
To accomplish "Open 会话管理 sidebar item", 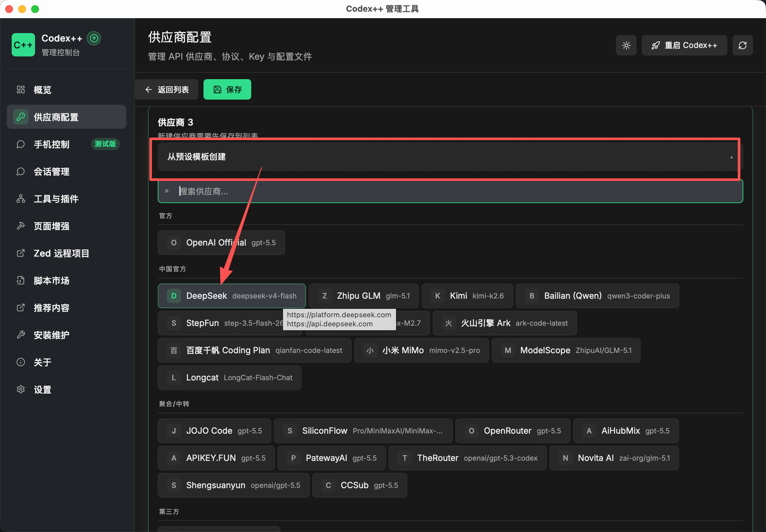I will pos(66,172).
